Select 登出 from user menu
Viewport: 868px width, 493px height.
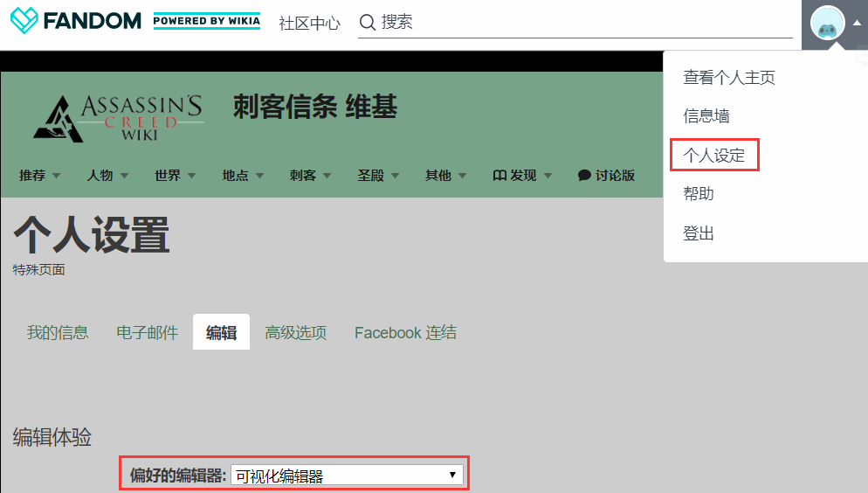tap(698, 233)
